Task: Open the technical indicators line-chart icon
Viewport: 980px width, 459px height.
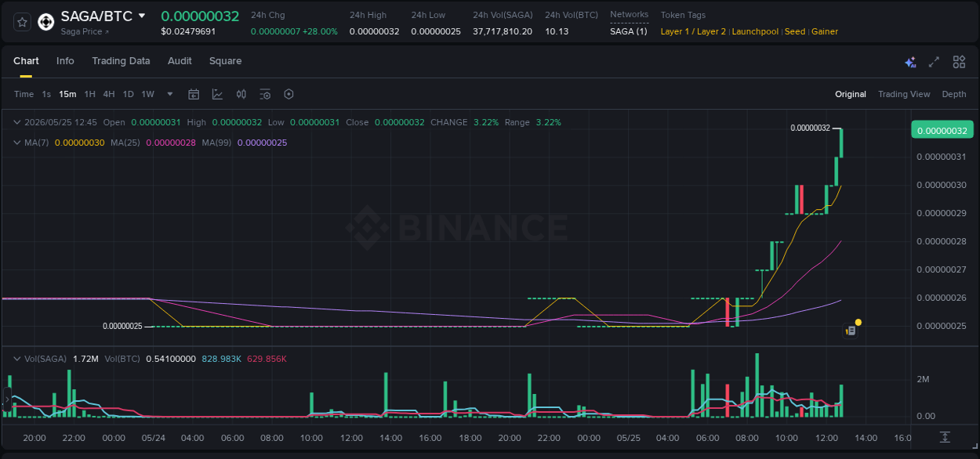Action: click(x=217, y=94)
